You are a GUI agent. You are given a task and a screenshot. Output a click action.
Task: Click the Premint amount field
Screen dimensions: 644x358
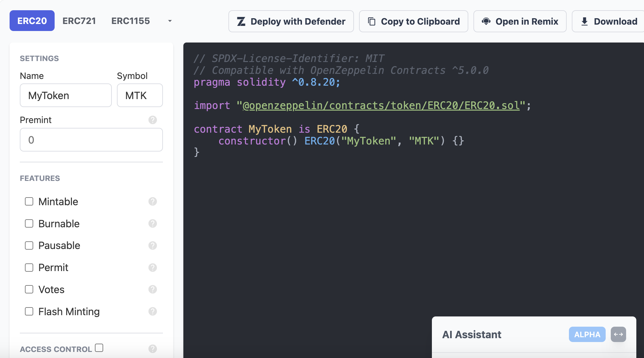click(x=91, y=140)
